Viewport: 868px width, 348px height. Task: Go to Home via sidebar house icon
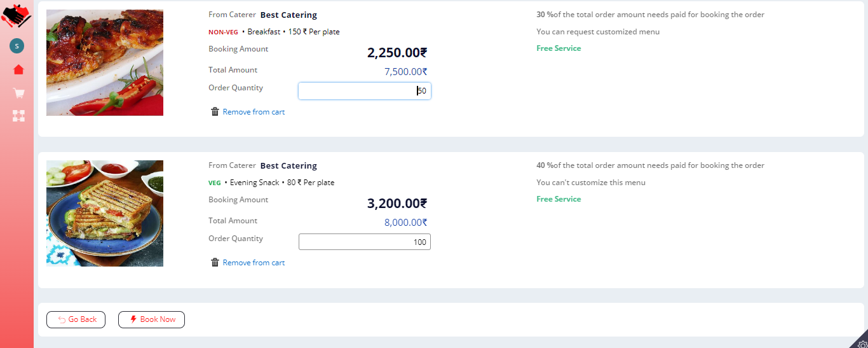click(x=18, y=69)
